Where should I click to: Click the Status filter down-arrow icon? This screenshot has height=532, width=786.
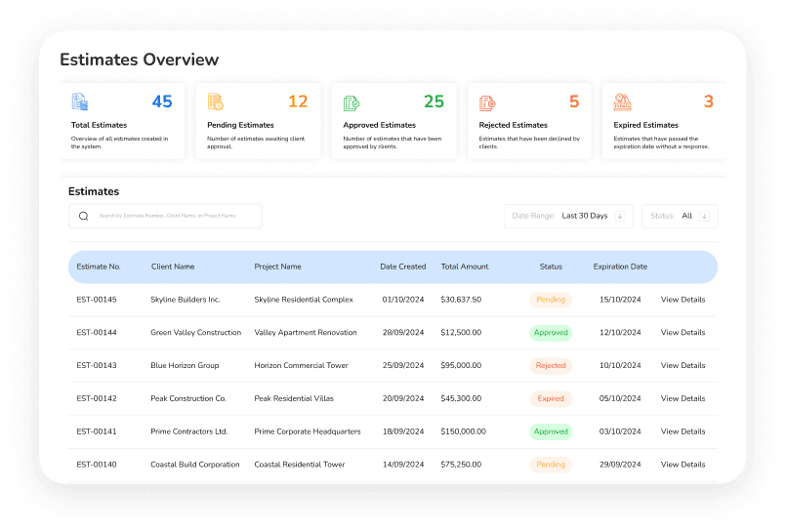point(704,217)
